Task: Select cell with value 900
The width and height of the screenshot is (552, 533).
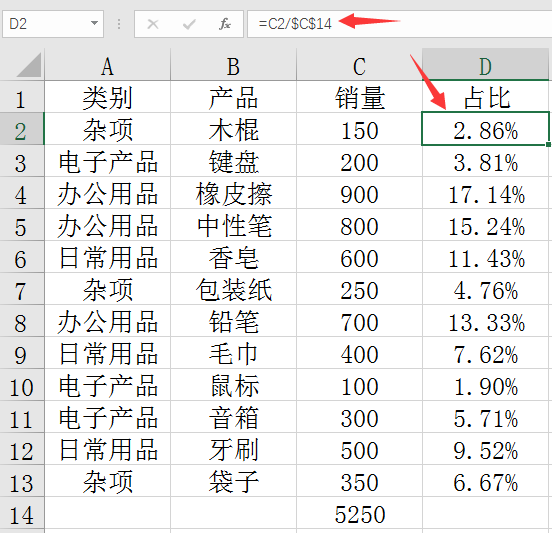Action: (x=359, y=193)
